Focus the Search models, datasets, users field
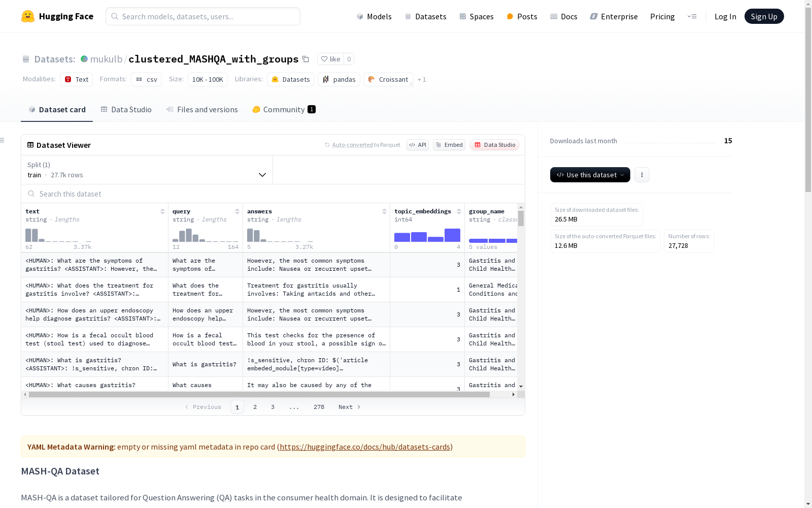812x508 pixels. pos(203,16)
